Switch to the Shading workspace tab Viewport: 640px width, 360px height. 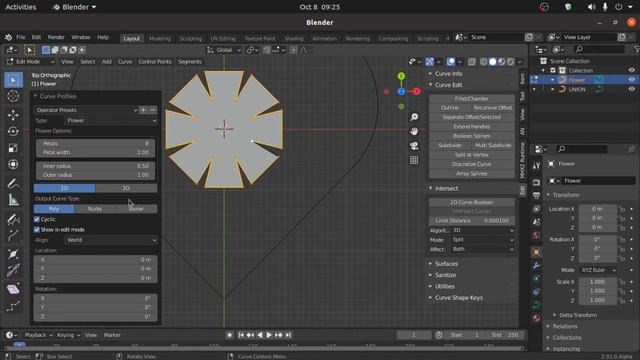tap(294, 38)
